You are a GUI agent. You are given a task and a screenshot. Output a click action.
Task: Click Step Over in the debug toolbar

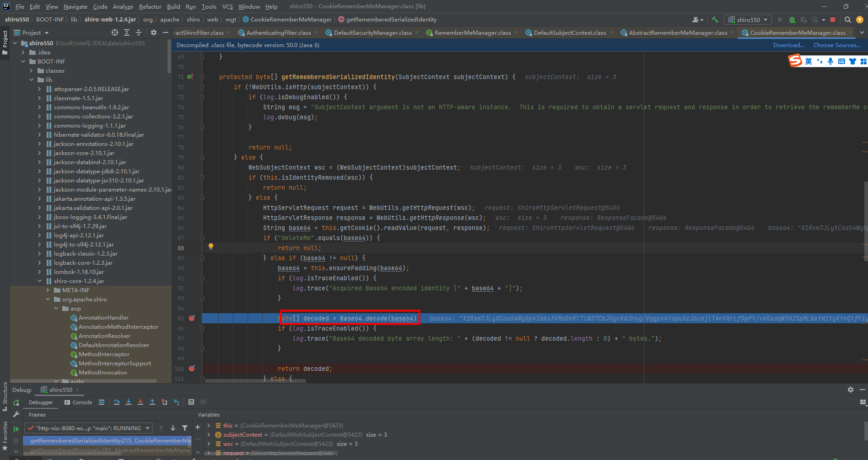117,402
